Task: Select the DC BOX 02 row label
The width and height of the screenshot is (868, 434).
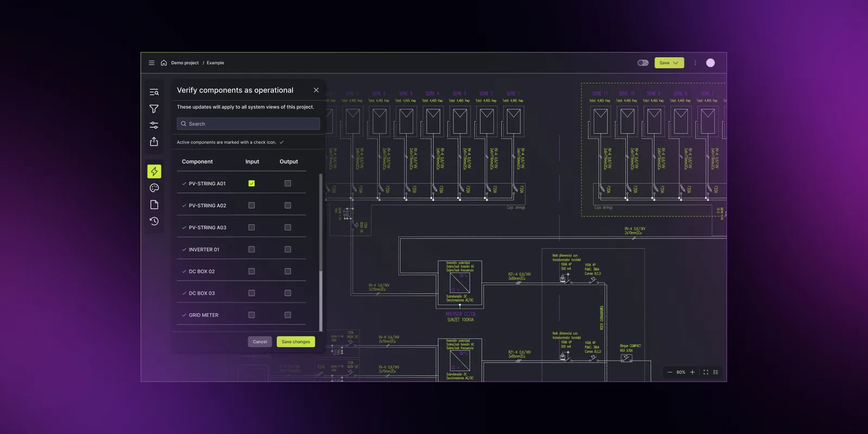Action: tap(202, 271)
